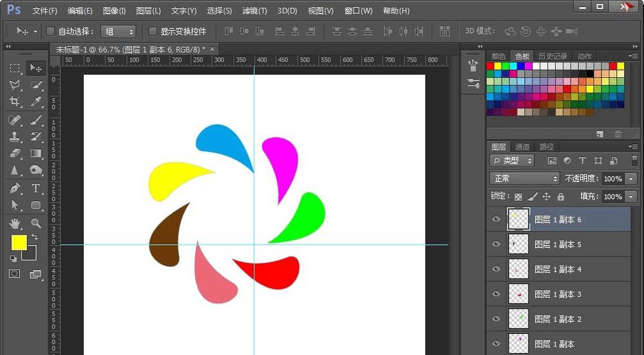Image resolution: width=644 pixels, height=355 pixels.
Task: Select the Eyedropper tool
Action: (36, 102)
